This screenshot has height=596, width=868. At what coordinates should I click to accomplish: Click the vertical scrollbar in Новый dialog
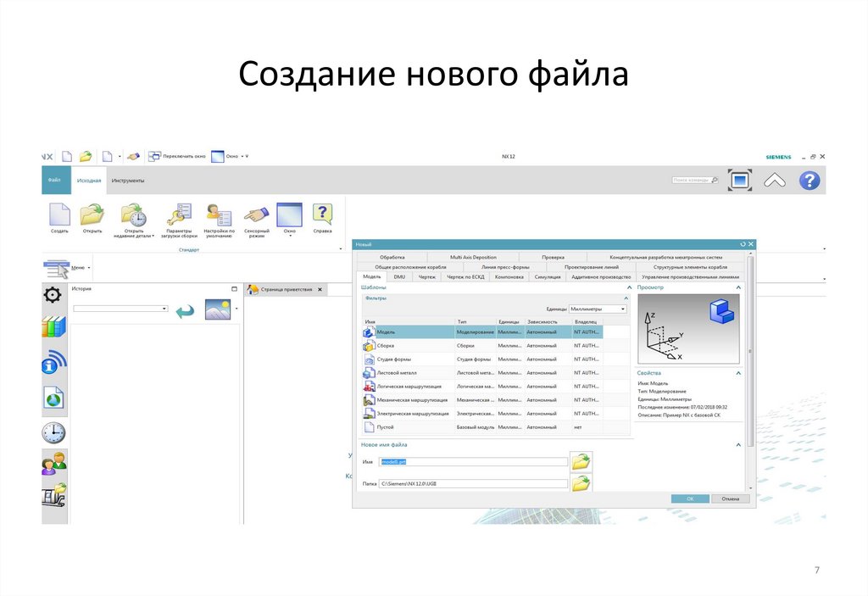(750, 351)
